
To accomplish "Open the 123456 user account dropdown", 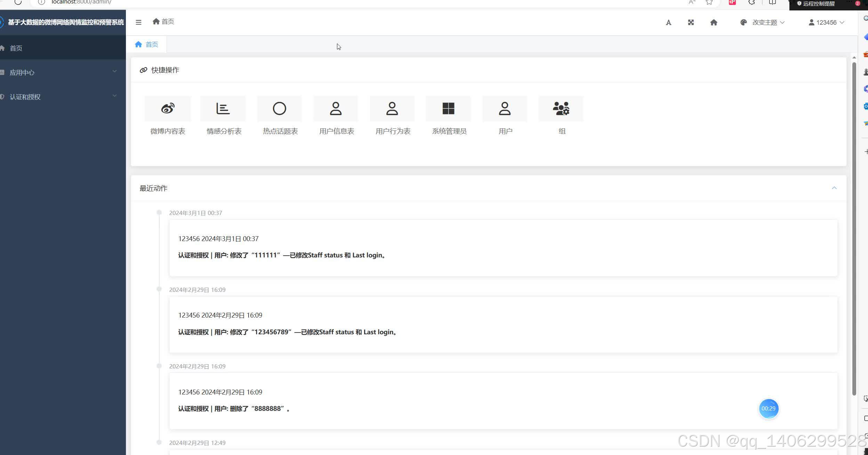I will 826,23.
